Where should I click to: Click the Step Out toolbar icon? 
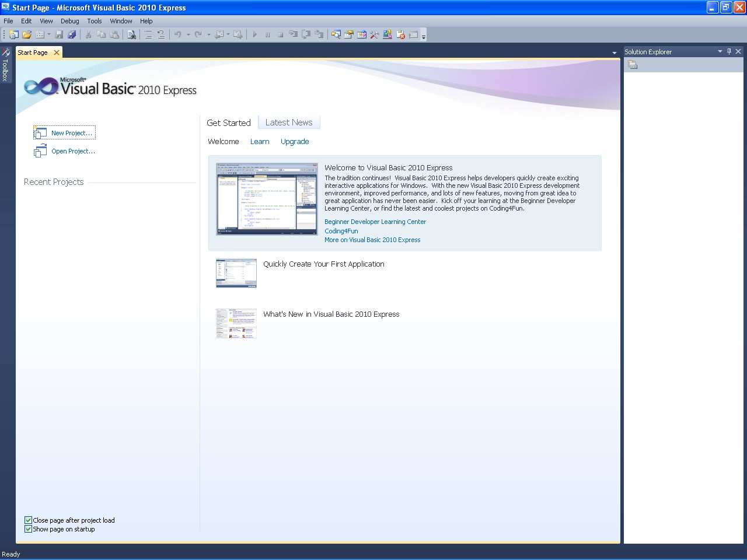point(319,34)
